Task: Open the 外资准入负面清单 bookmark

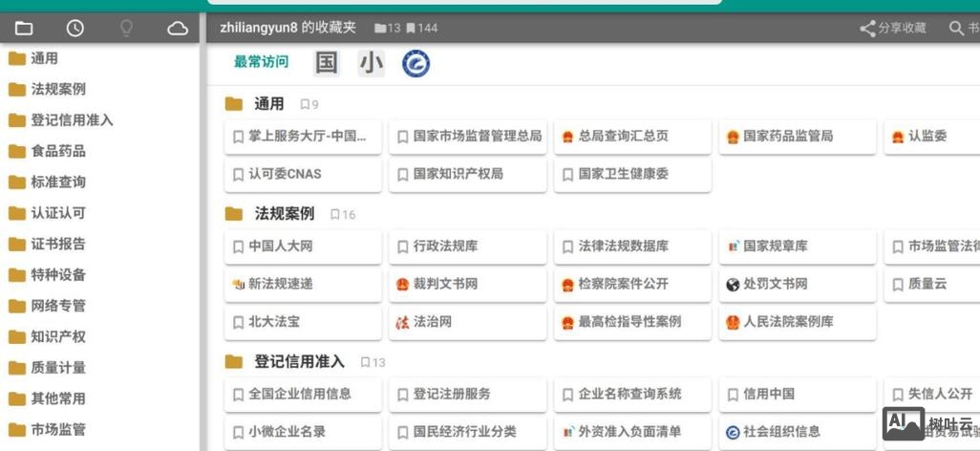Action: 632,433
